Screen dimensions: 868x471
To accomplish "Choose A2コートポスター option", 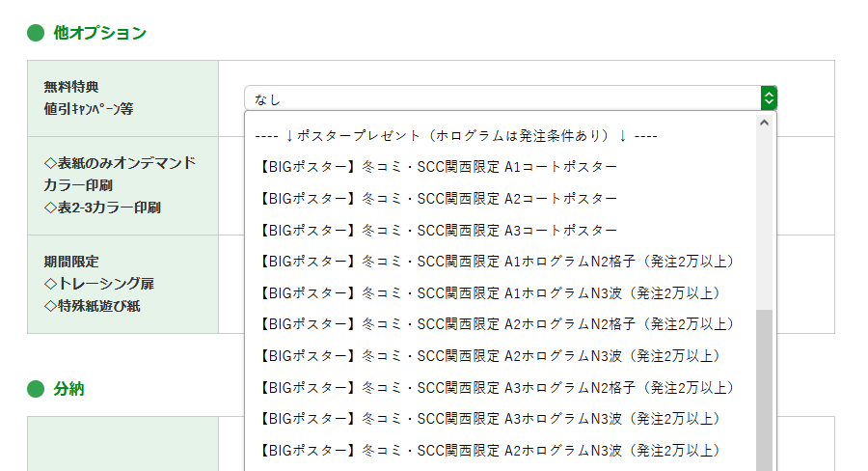I will (438, 199).
